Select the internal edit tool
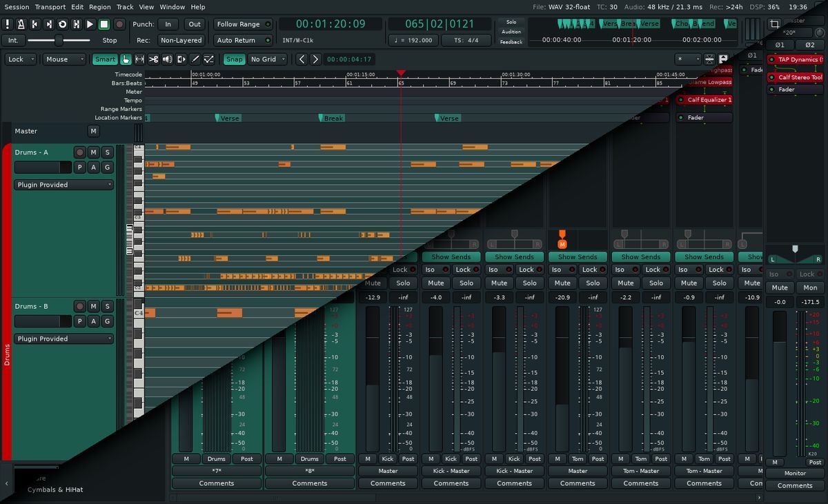 tap(208, 59)
